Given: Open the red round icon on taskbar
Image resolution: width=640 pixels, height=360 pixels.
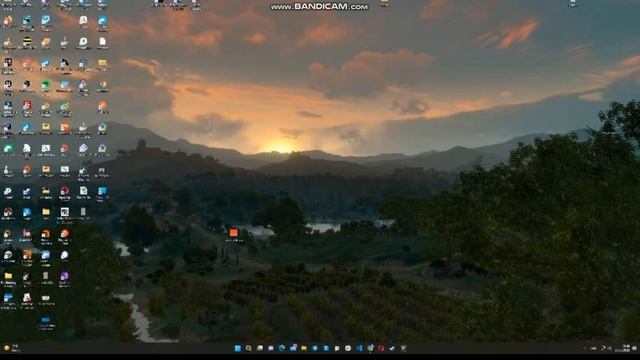Looking at the screenshot, I should [x=381, y=348].
